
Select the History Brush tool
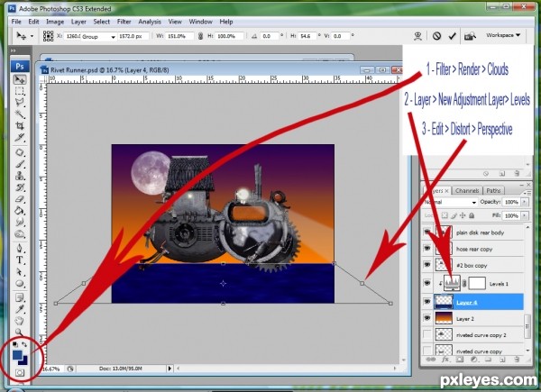[x=20, y=187]
